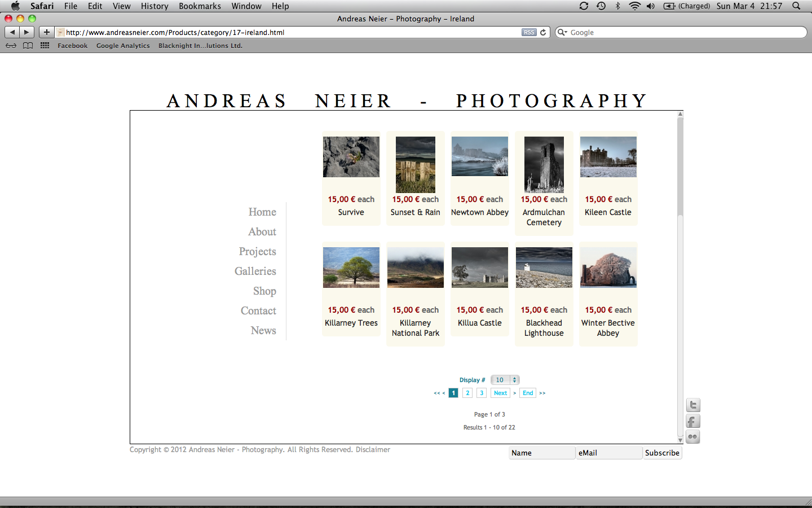Open the Google Analytics bookmark
812x508 pixels.
(x=123, y=46)
